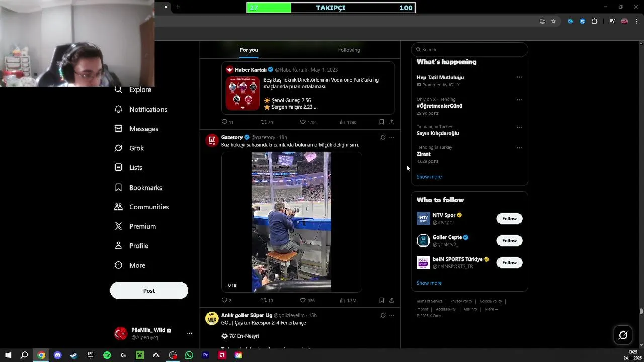
Task: Open the Haber Kartalı stats image
Action: coord(243,93)
